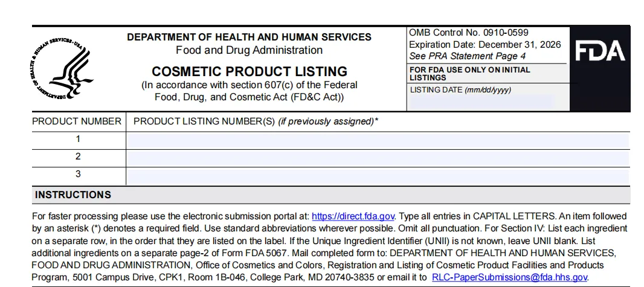Screen dimensions: 644x287
Task: Click the Expiration Date December 31, 2026 text
Action: pos(485,44)
